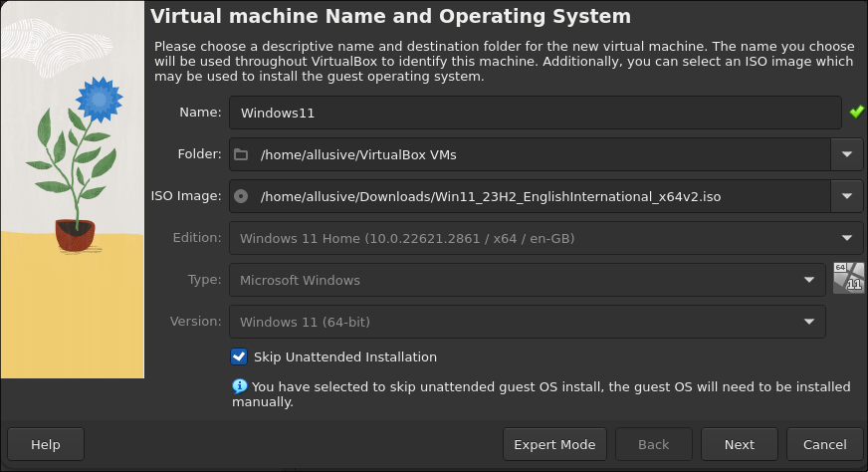Viewport: 868px width, 472px height.
Task: Switch to Expert Mode
Action: 554,444
